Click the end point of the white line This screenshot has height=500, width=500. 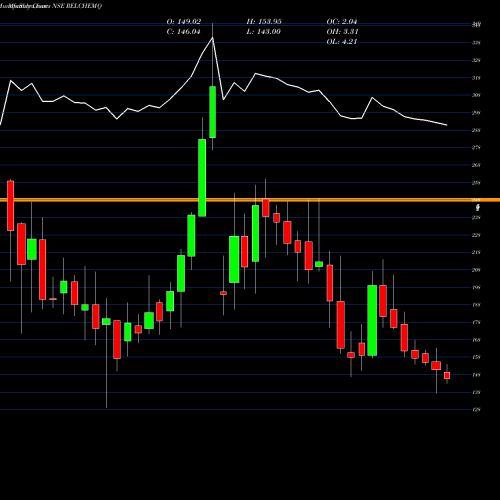tap(447, 125)
